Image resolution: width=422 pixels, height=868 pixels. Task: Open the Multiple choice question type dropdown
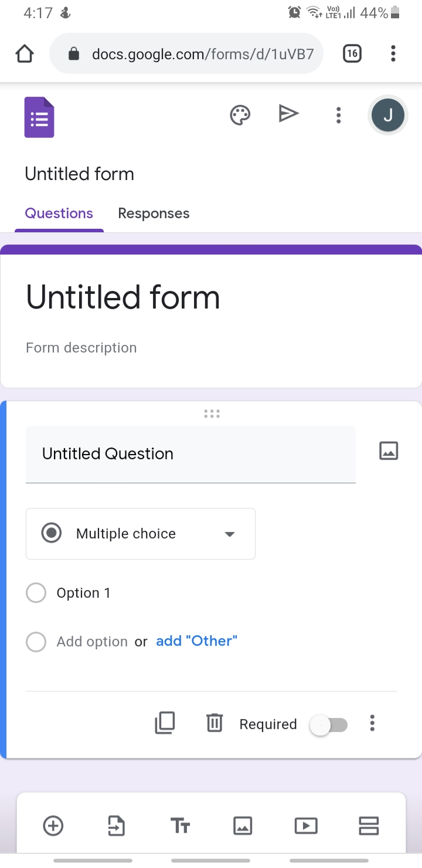coord(141,534)
